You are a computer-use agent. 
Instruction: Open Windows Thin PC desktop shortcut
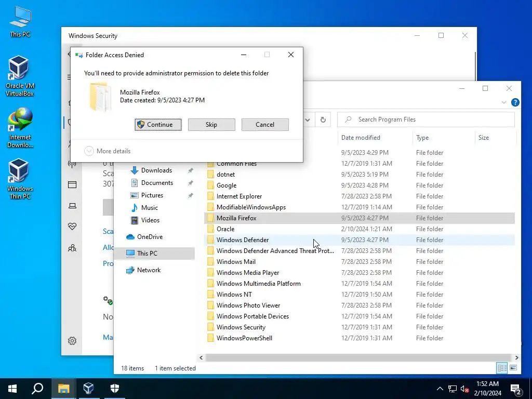click(x=20, y=179)
